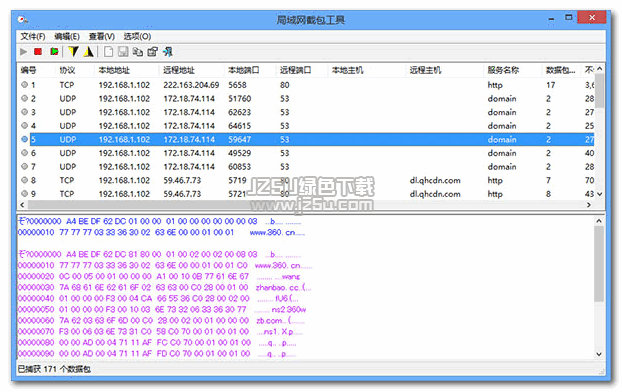
Task: Click dl.qhcdn.com host in row 9
Action: pyautogui.click(x=435, y=194)
